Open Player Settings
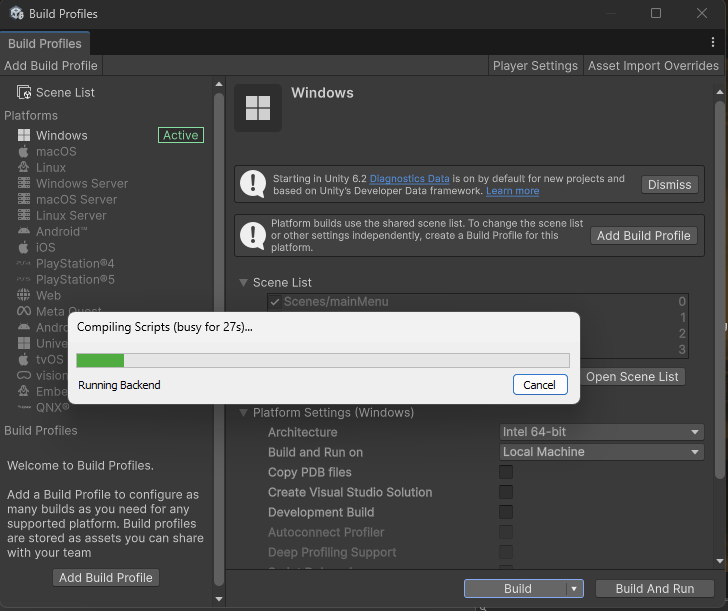 [535, 65]
